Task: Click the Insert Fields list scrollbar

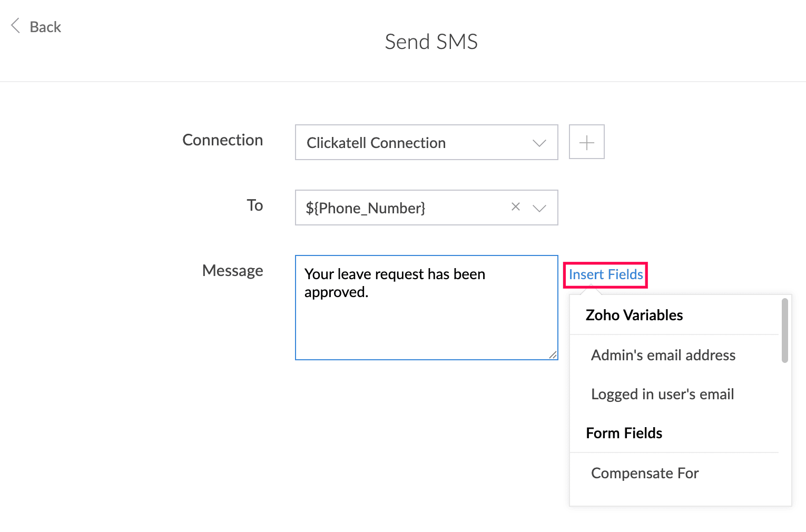Action: 785,331
